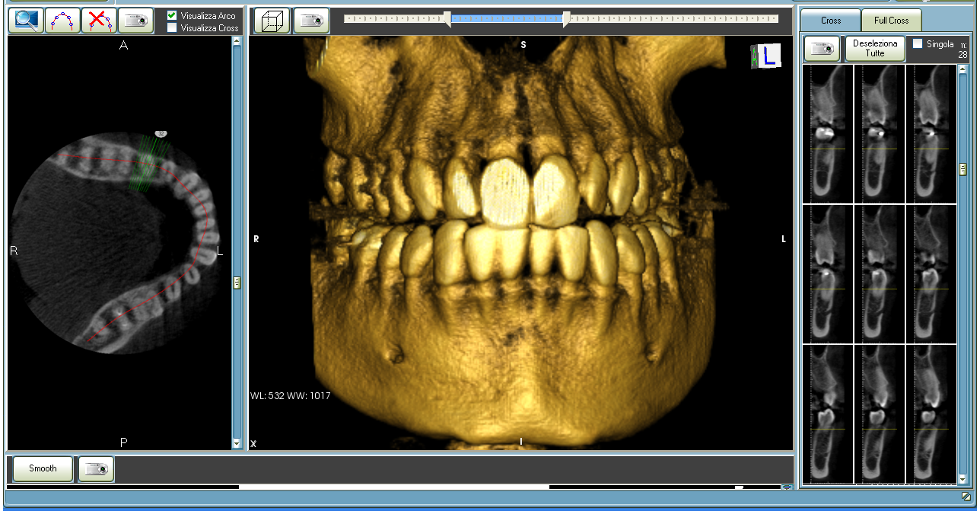Click the magnifier zoom tool icon

click(x=26, y=21)
